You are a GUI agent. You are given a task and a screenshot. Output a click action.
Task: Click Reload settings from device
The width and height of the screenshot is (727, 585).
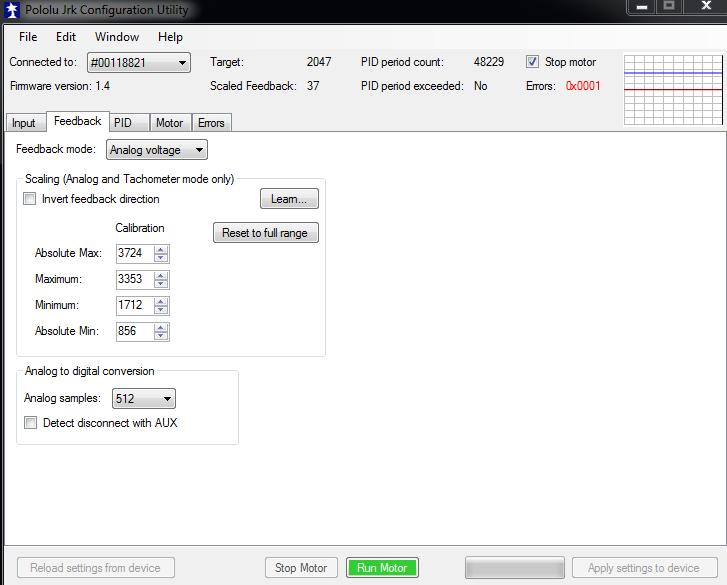[96, 568]
